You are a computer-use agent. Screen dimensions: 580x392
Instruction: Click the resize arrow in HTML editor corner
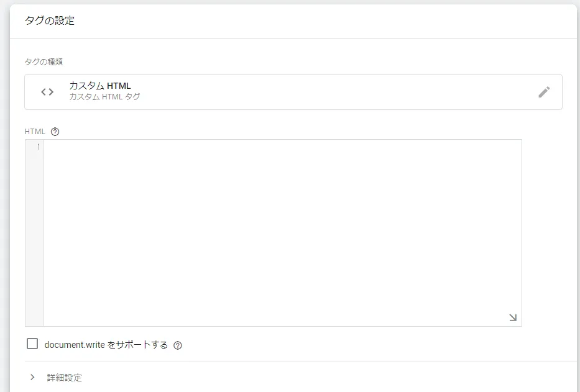[x=513, y=317]
